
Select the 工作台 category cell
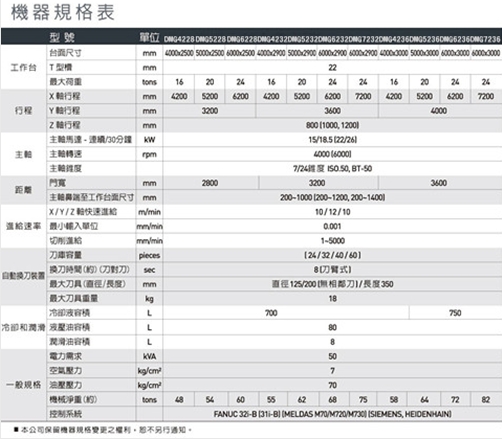[x=23, y=68]
